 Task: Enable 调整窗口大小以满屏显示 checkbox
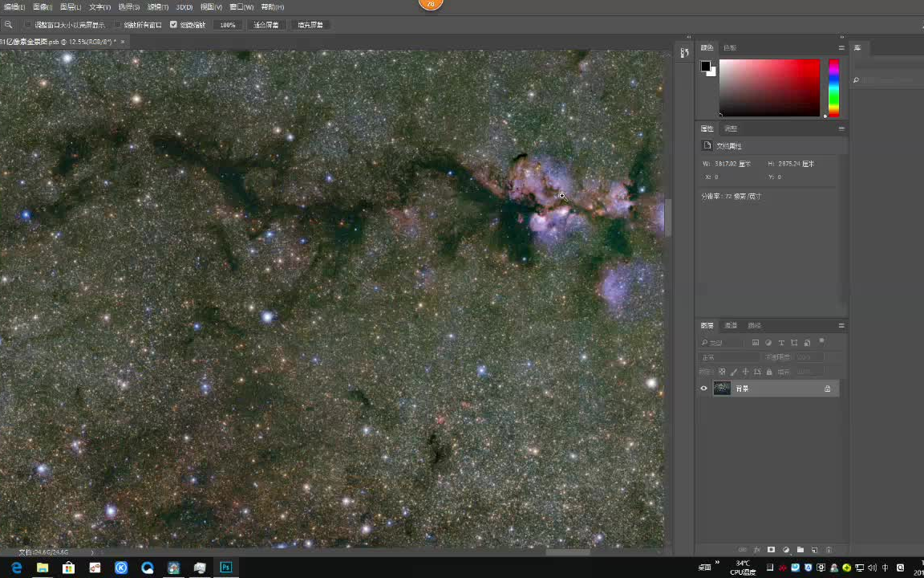click(x=28, y=25)
